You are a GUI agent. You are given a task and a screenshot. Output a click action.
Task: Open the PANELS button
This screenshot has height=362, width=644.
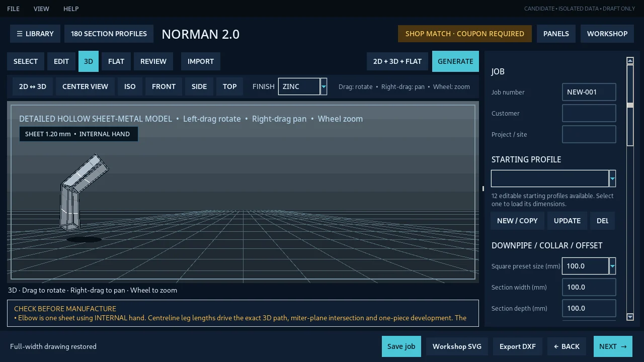[x=556, y=34]
